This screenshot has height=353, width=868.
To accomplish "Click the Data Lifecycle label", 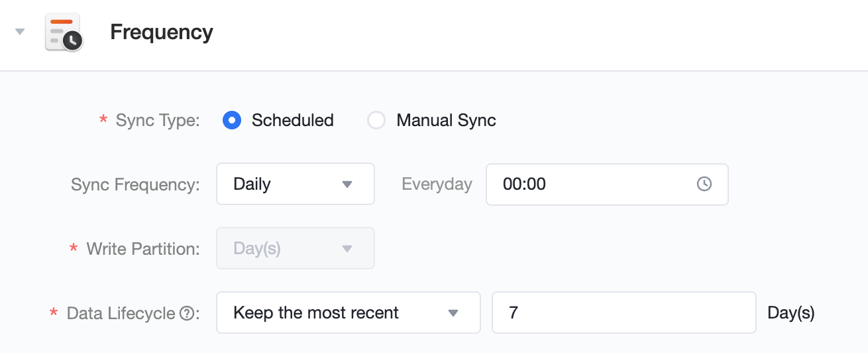I will click(x=121, y=313).
